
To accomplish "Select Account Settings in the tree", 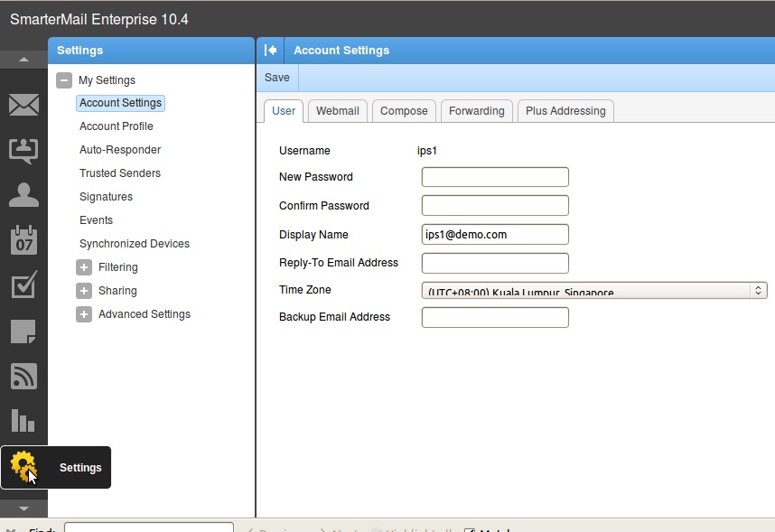I will pyautogui.click(x=121, y=103).
